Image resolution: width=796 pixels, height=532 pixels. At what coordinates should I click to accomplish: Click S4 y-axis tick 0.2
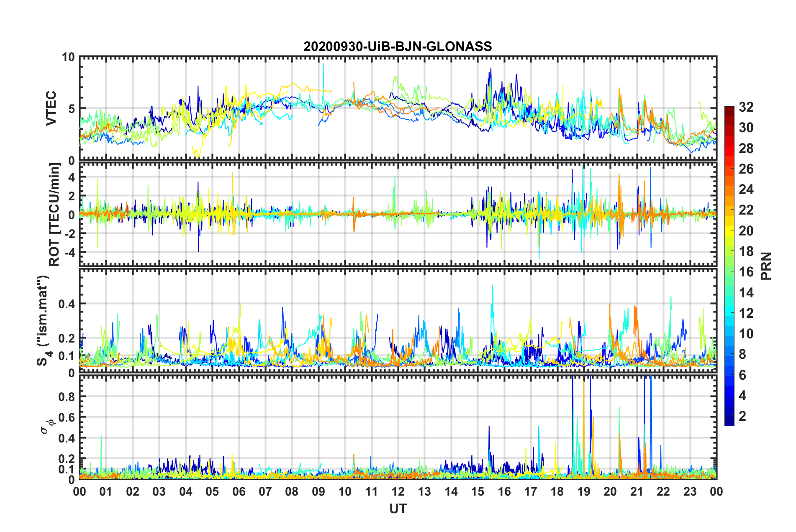pyautogui.click(x=67, y=338)
